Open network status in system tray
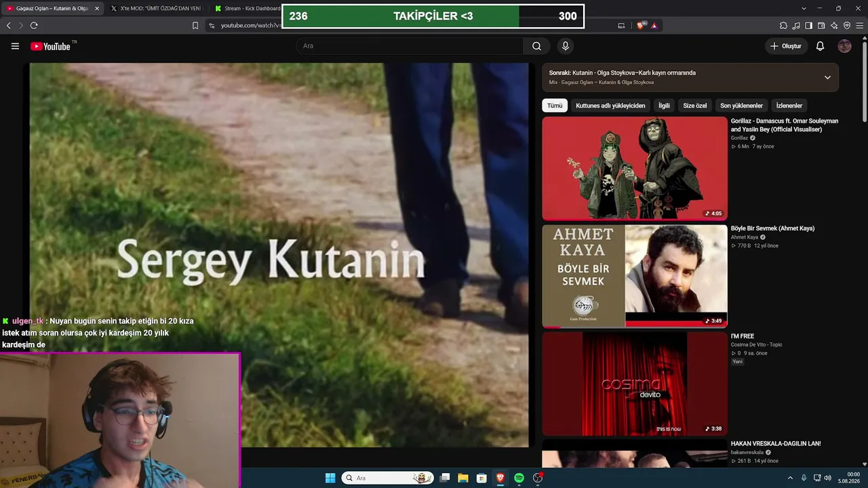The height and width of the screenshot is (488, 868). [x=816, y=478]
